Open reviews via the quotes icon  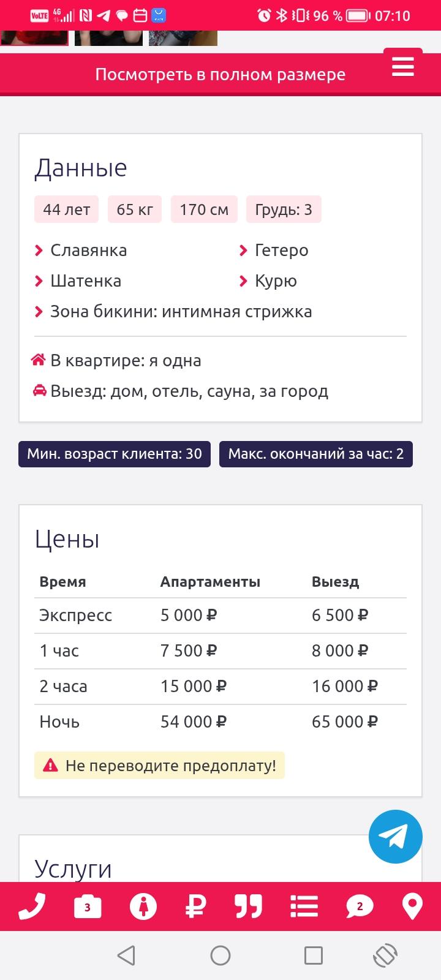click(x=248, y=907)
